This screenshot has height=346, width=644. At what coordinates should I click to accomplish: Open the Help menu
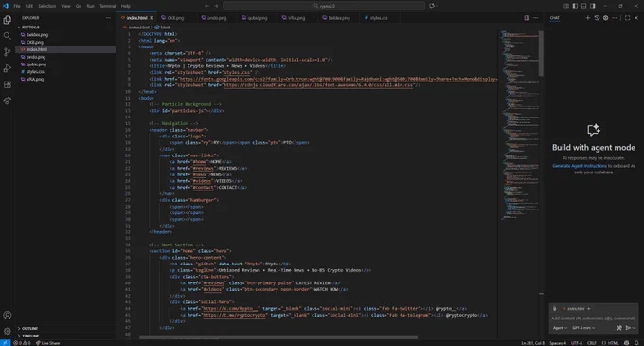(x=126, y=6)
